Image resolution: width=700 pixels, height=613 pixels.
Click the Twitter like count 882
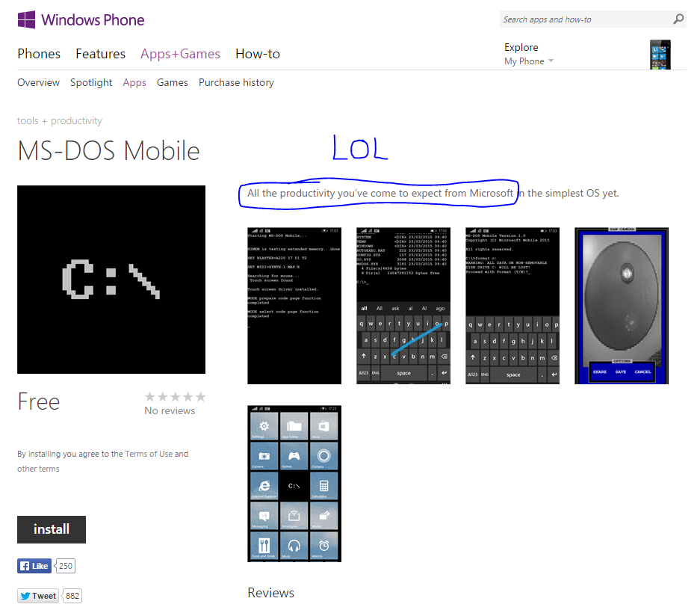coord(72,596)
